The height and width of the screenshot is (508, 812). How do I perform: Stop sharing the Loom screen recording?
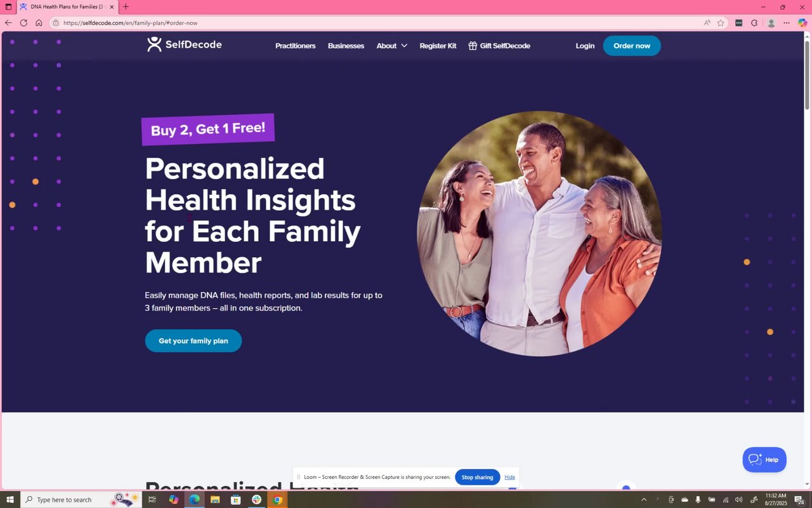[x=477, y=478]
